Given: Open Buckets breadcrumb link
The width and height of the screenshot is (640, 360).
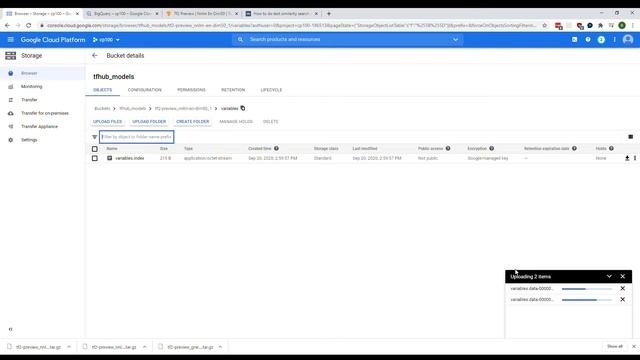Looking at the screenshot, I should pyautogui.click(x=102, y=109).
